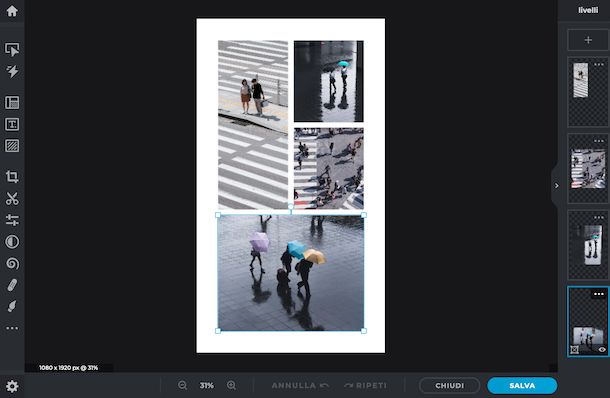This screenshot has width=610, height=398.
Task: Open options menu of first layer
Action: point(599,65)
